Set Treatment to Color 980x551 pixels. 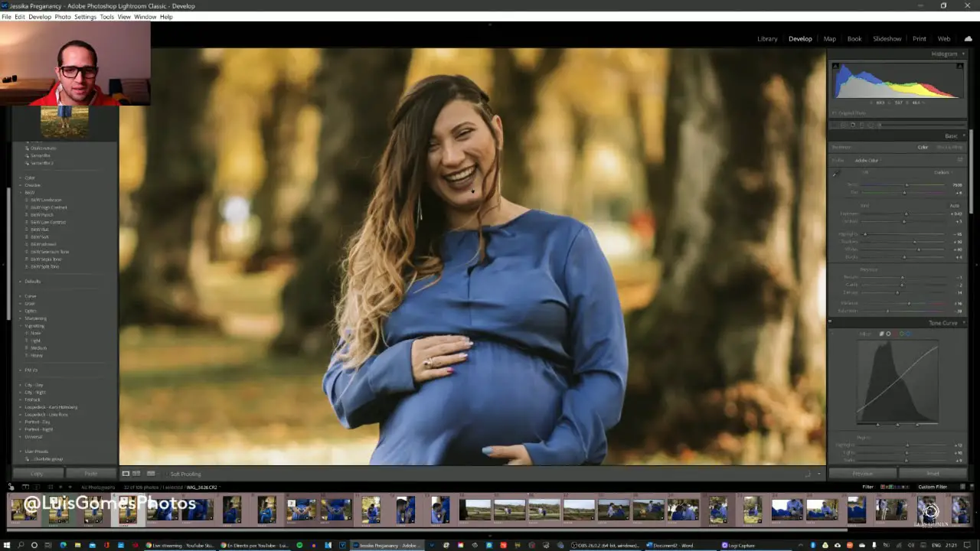pos(923,147)
